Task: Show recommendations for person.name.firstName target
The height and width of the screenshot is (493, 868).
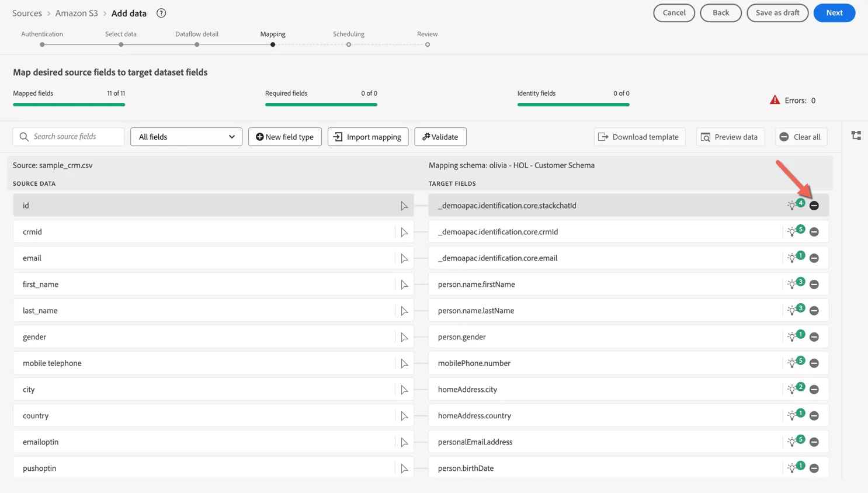Action: (x=795, y=284)
